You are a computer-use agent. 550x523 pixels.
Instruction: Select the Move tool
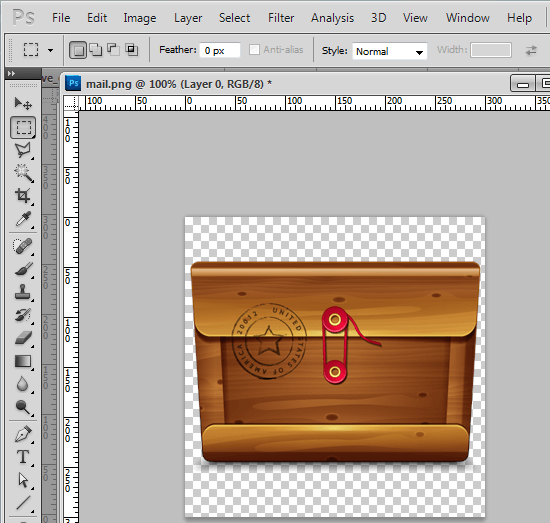coord(23,104)
